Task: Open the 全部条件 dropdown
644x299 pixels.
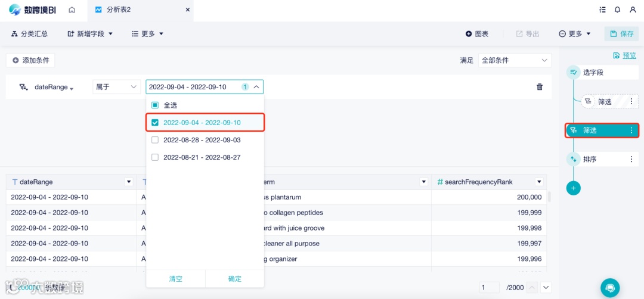Action: coord(515,60)
